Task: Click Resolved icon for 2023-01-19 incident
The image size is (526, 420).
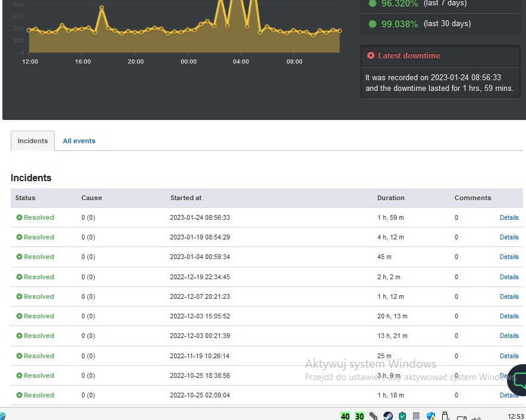Action: [20, 237]
